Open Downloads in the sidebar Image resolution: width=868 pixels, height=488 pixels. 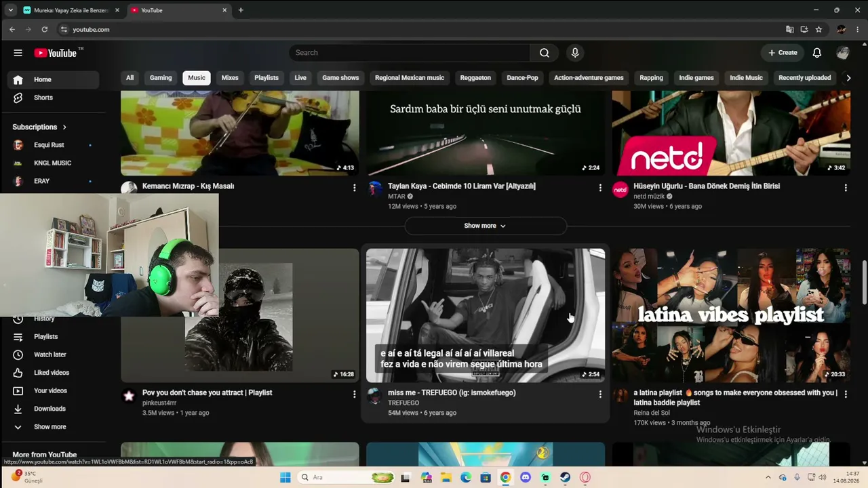[53, 409]
